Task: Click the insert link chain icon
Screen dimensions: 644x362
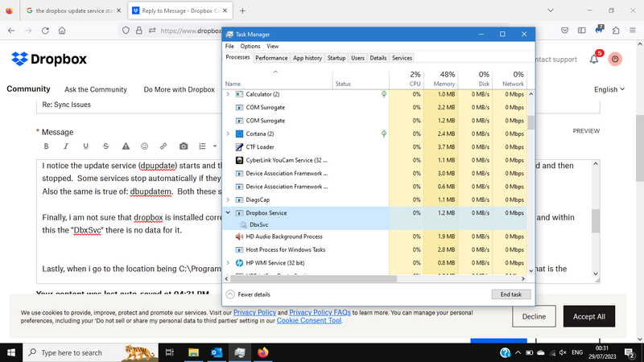Action: pos(163,146)
